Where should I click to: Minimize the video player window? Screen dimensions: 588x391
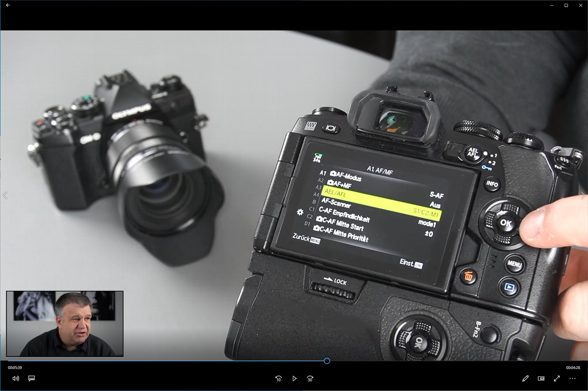coord(552,5)
